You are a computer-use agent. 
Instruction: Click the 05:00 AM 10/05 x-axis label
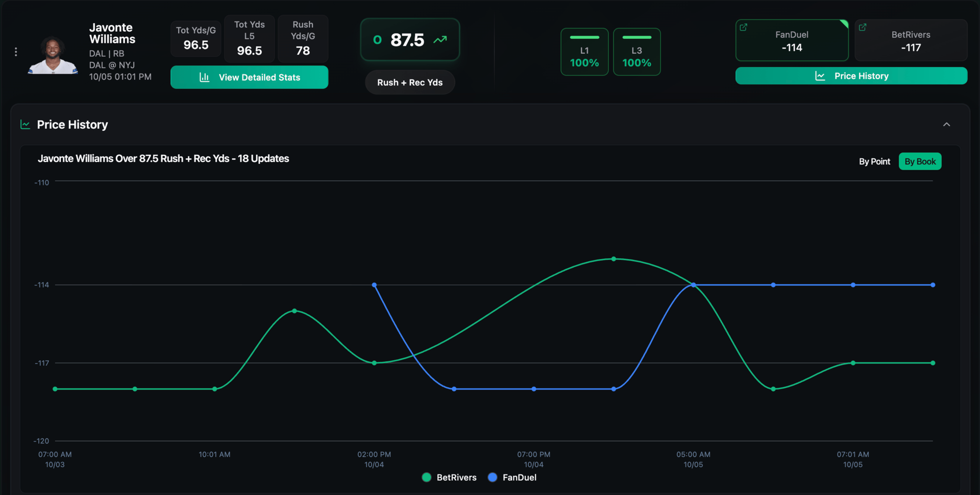tap(693, 459)
